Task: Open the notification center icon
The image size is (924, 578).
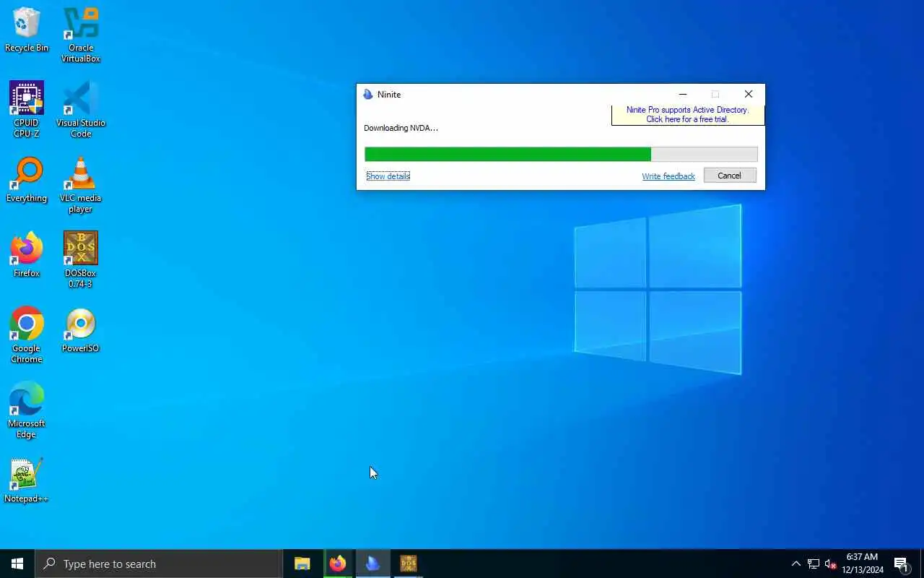Action: point(901,564)
